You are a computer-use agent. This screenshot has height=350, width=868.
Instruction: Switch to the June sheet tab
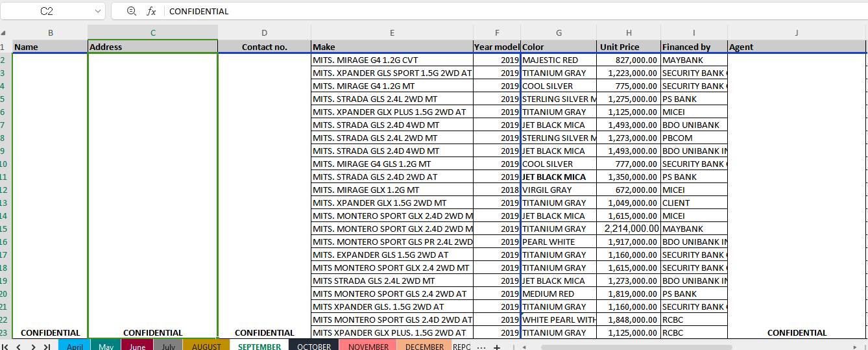click(x=138, y=346)
